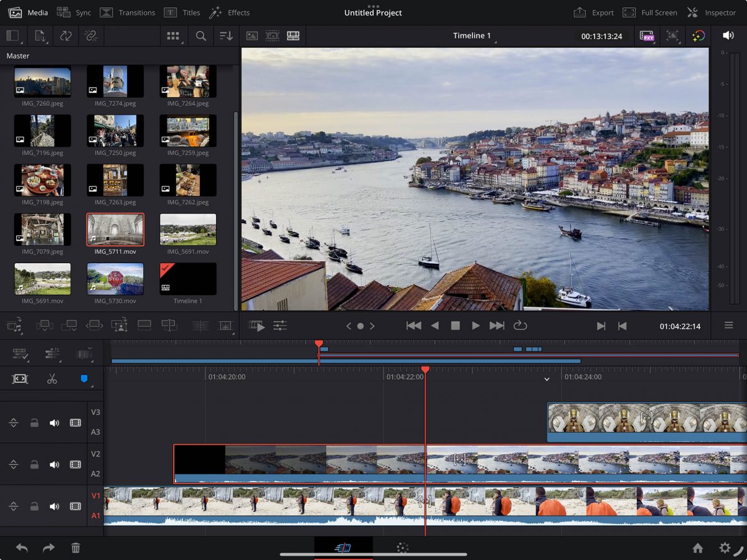
Task: Click the trash delete icon
Action: 75,548
